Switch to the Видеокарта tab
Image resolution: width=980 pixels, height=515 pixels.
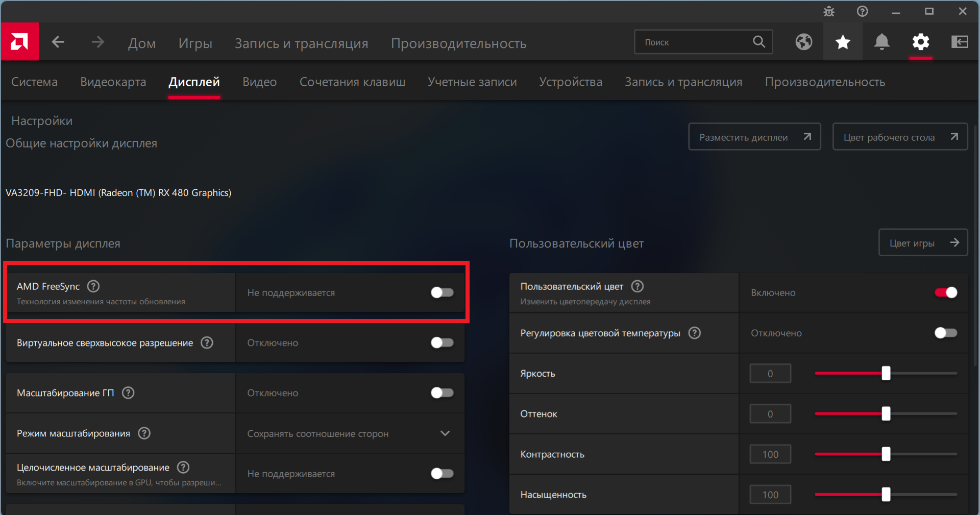(x=113, y=82)
